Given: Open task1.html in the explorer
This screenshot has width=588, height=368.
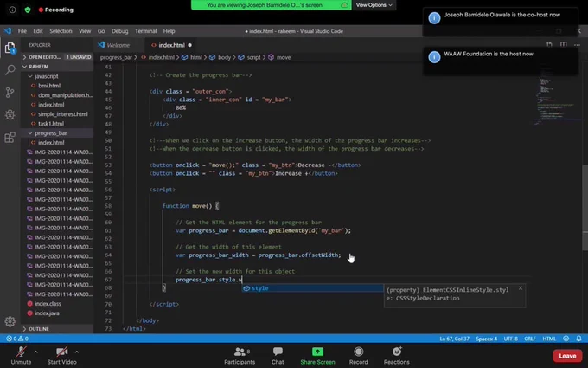Looking at the screenshot, I should 51,124.
